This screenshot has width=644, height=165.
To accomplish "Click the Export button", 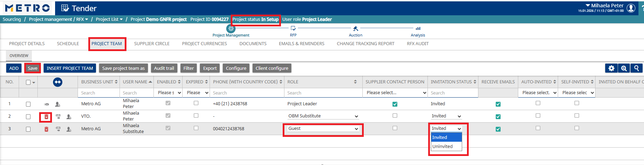I will [x=210, y=68].
